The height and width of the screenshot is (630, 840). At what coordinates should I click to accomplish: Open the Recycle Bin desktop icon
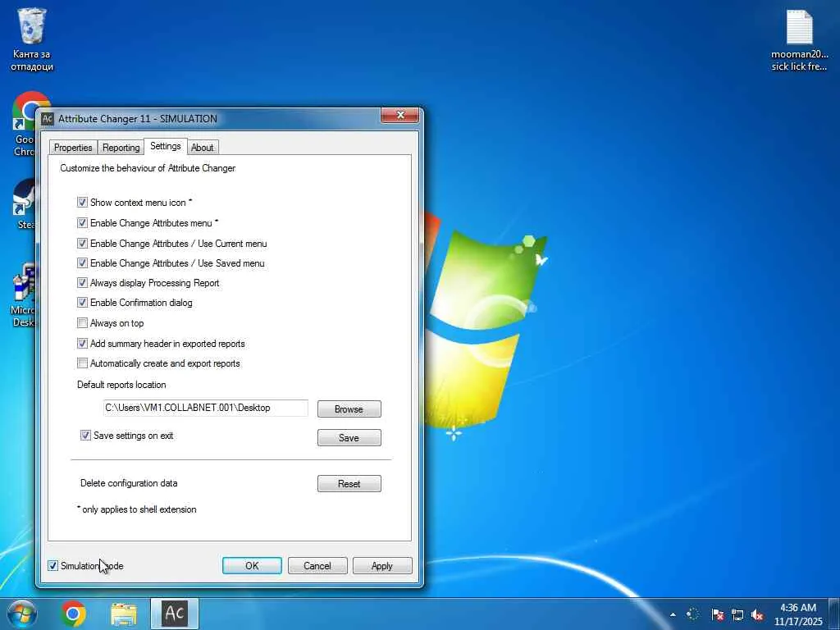[32, 39]
